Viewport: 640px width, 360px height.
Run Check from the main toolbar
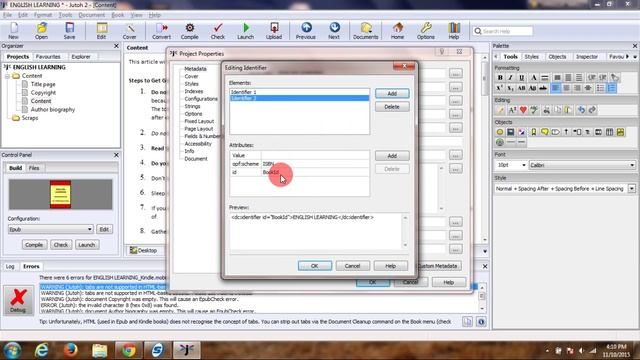tap(218, 31)
